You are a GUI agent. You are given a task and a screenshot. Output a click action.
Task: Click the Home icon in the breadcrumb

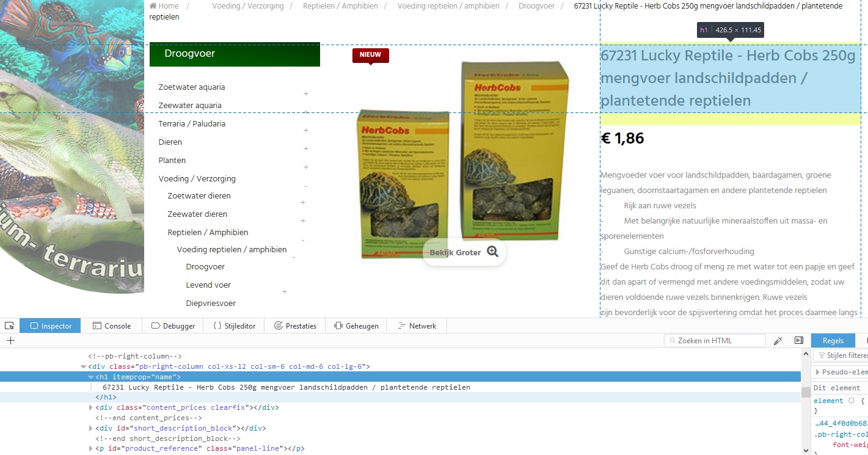[x=153, y=5]
